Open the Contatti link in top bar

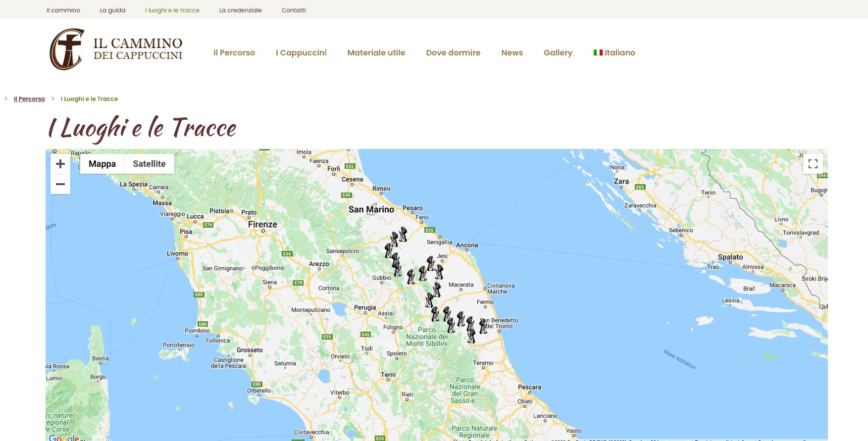click(293, 10)
